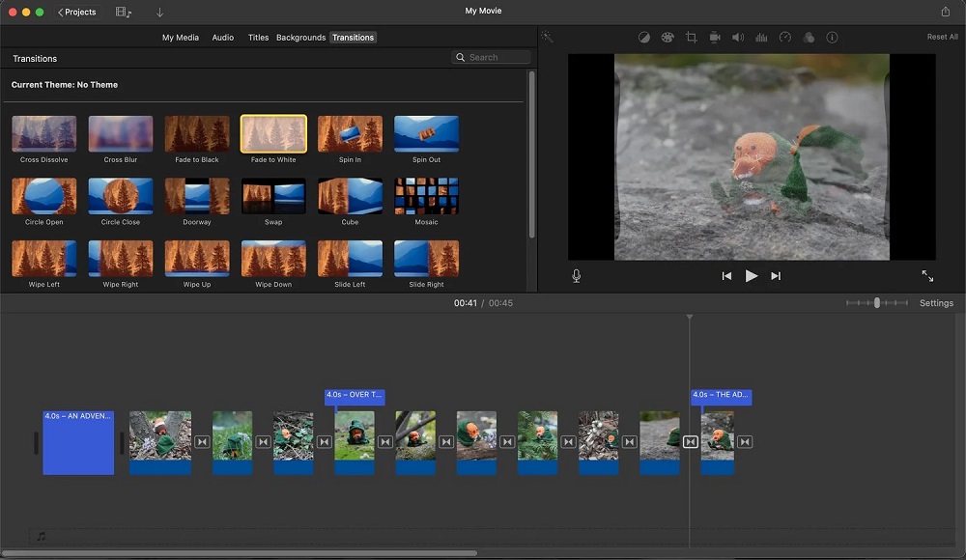The height and width of the screenshot is (560, 966).
Task: Switch to the My Media tab
Action: click(x=180, y=38)
